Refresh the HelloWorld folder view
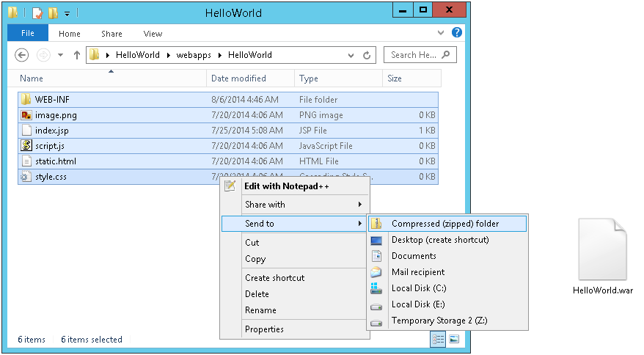 (x=367, y=55)
